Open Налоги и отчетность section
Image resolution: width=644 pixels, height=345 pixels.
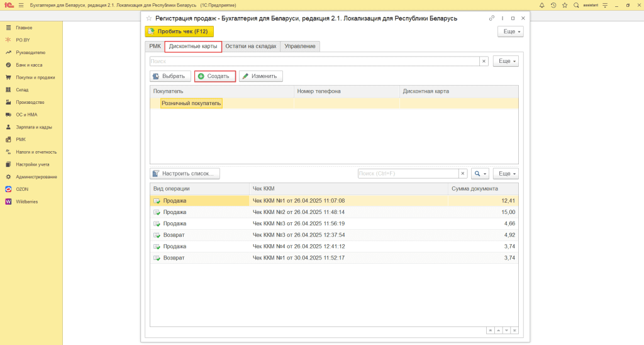coord(36,152)
